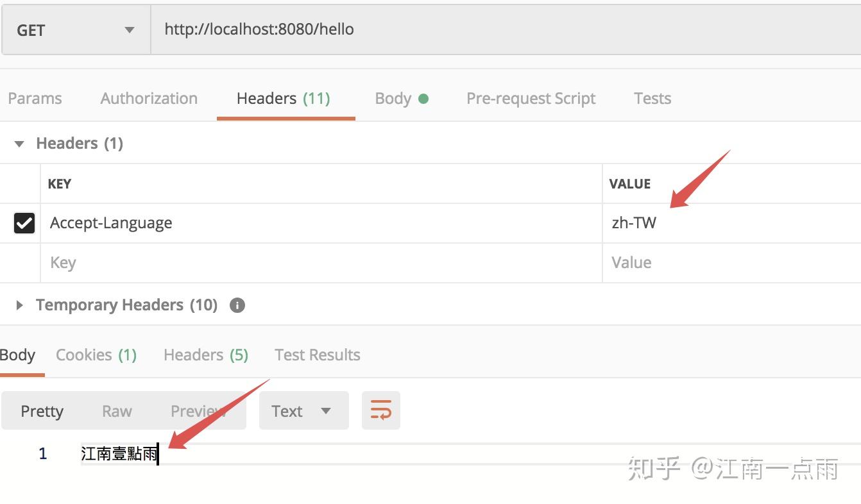861x504 pixels.
Task: Select the zh-TW value cell
Action: [635, 223]
